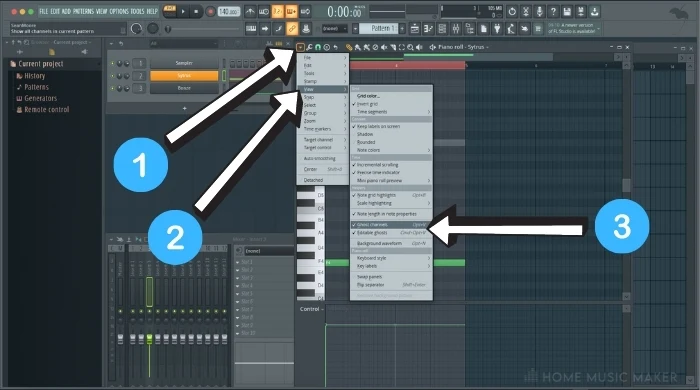Viewport: 700px width, 390px height.
Task: Click the piano roll mute tool icon
Action: coord(383,47)
